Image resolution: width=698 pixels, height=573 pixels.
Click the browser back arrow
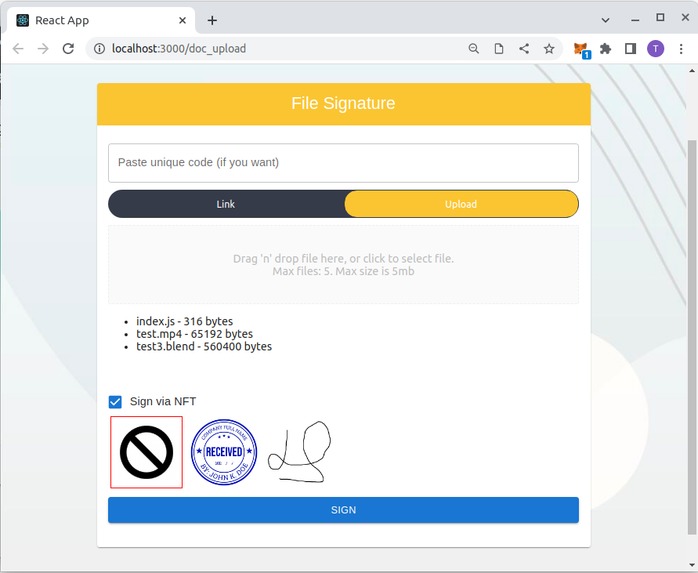tap(18, 49)
